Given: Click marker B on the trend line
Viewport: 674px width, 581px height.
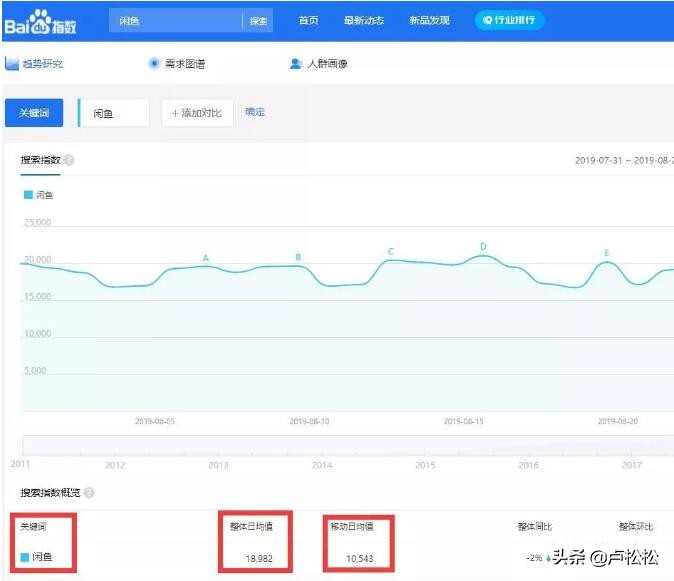Looking at the screenshot, I should pos(298,257).
